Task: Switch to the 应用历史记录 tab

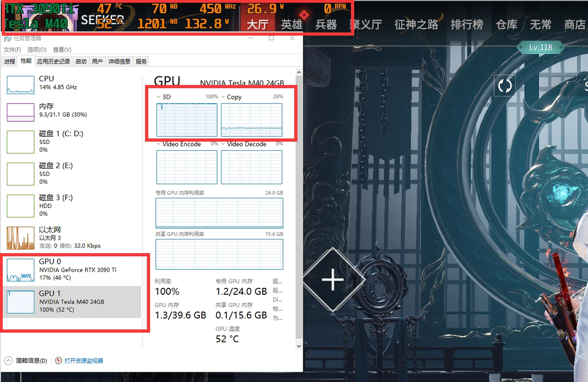Action: (54, 62)
